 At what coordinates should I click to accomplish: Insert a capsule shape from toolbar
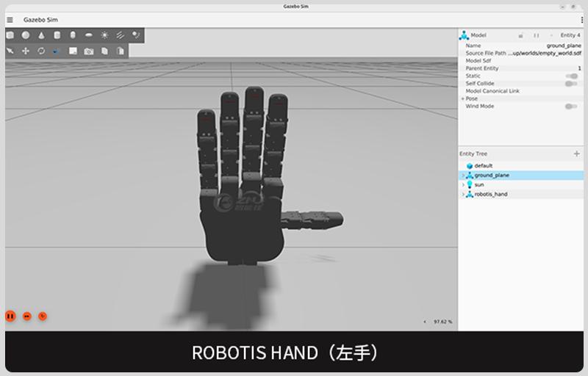point(73,35)
